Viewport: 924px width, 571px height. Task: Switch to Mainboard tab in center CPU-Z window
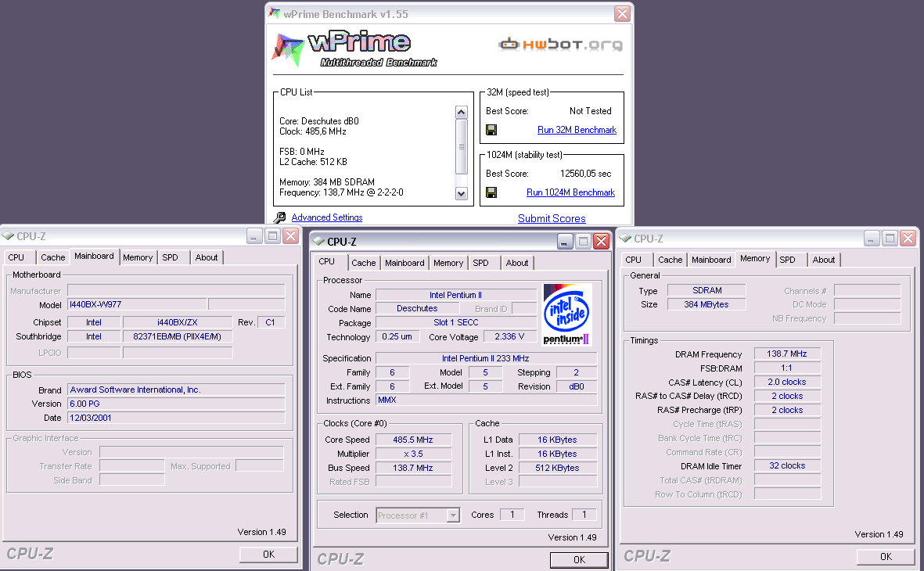click(x=404, y=263)
